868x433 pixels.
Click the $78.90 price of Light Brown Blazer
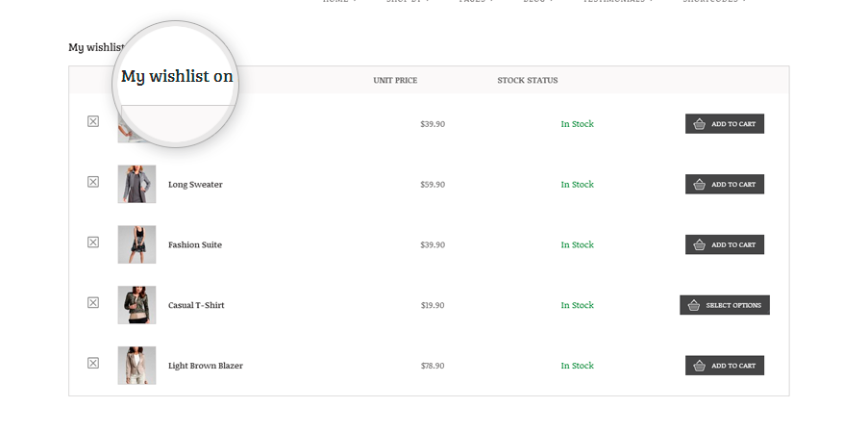click(x=433, y=366)
